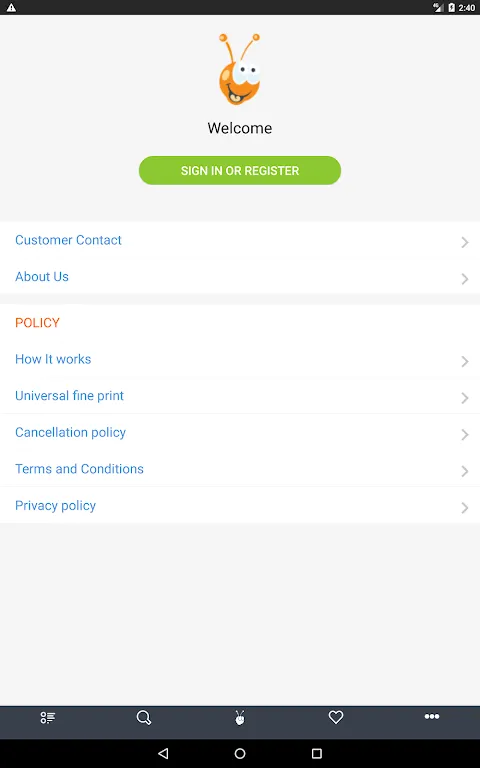The width and height of the screenshot is (480, 768).
Task: Tap the Welcome heading text
Action: [x=240, y=128]
